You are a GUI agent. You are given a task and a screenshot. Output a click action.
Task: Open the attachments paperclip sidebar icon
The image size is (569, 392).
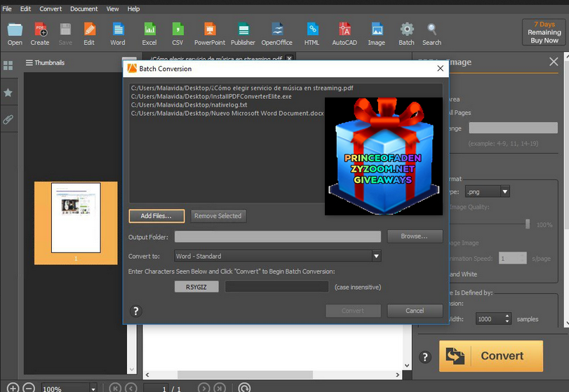(8, 119)
